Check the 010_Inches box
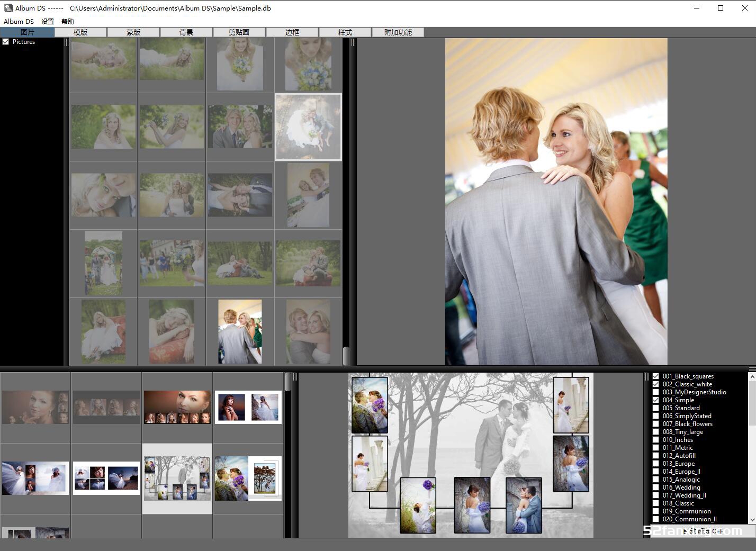 pyautogui.click(x=656, y=440)
